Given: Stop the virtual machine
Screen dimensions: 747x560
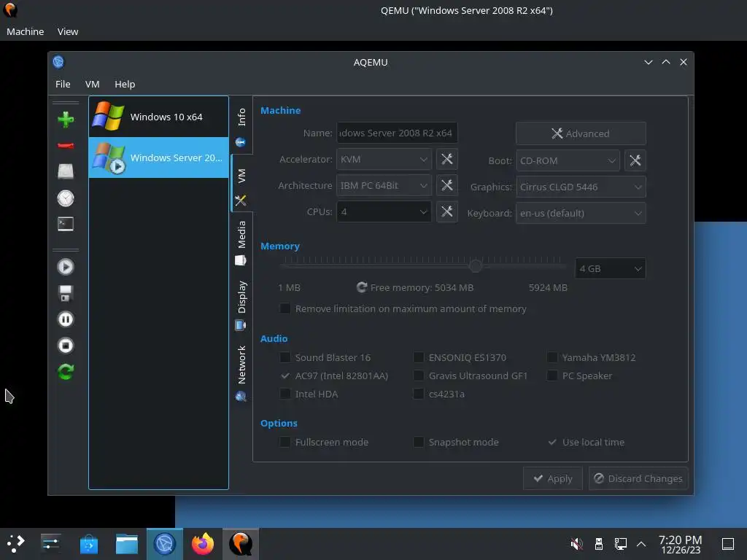Looking at the screenshot, I should pyautogui.click(x=66, y=345).
